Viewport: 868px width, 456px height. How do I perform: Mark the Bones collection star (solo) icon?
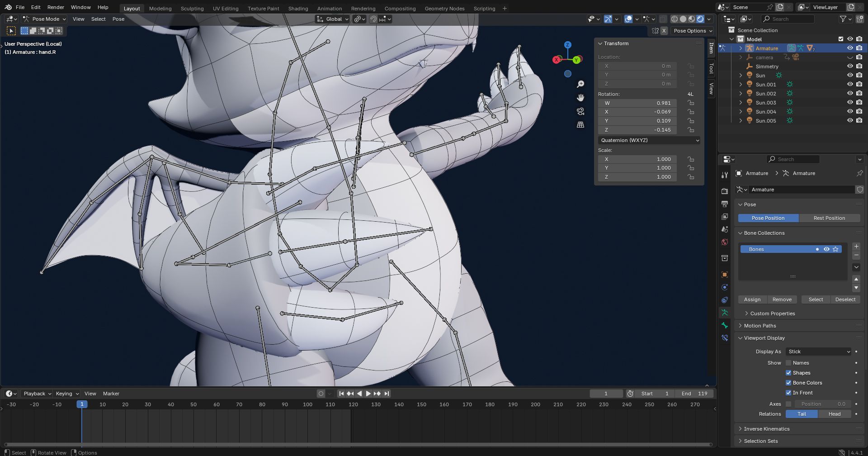(x=835, y=249)
